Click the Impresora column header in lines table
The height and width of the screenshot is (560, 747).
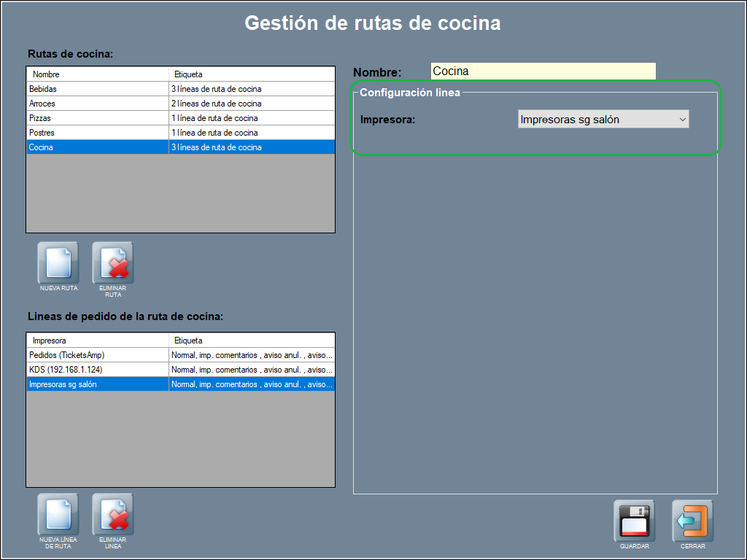98,341
